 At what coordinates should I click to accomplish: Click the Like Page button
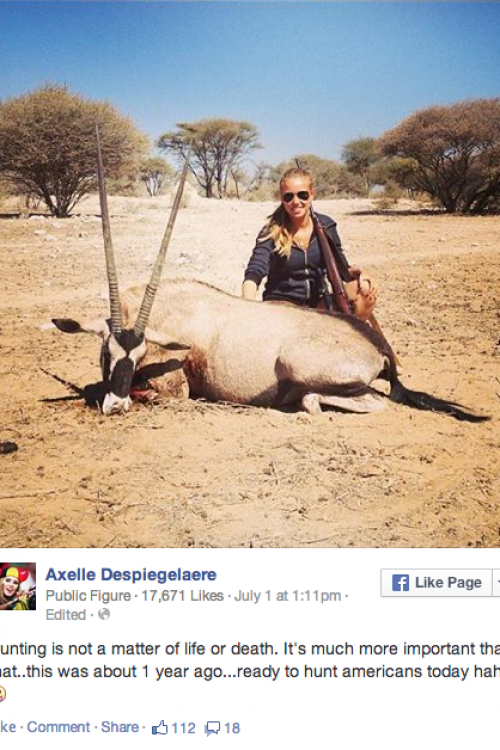tap(436, 583)
